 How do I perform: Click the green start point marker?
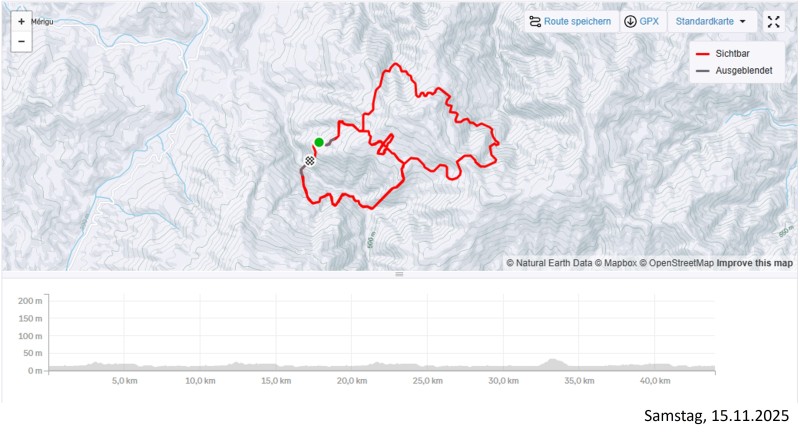[319, 142]
